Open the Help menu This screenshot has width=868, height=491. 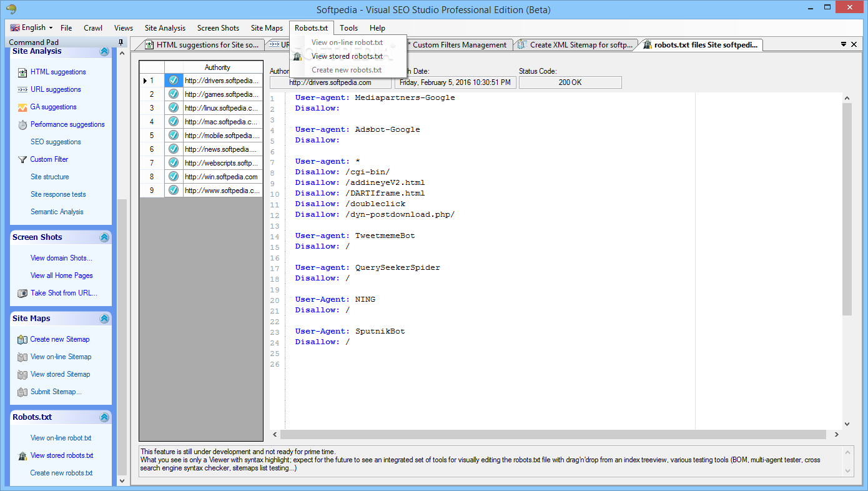(377, 28)
